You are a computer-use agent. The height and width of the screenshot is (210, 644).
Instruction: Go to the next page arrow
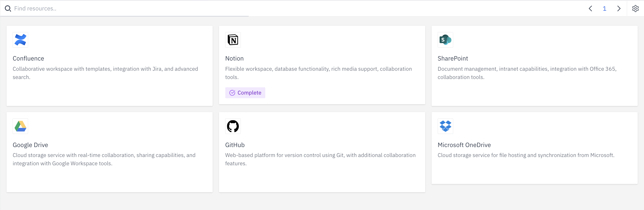pos(619,9)
